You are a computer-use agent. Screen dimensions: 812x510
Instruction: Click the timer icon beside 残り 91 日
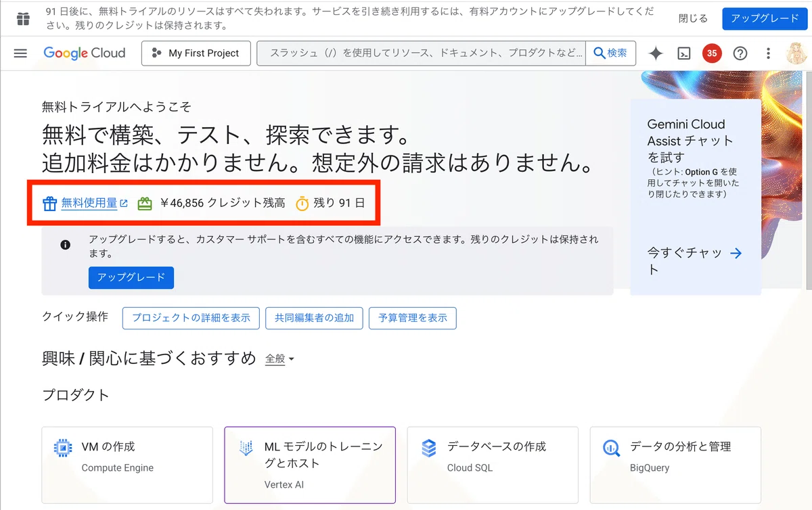[x=302, y=203]
